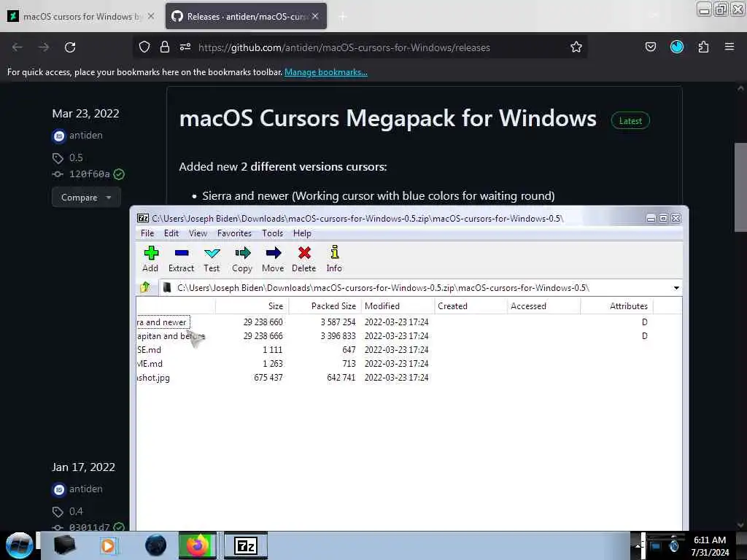Sort the file list by Size column
The width and height of the screenshot is (747, 560).
point(252,306)
